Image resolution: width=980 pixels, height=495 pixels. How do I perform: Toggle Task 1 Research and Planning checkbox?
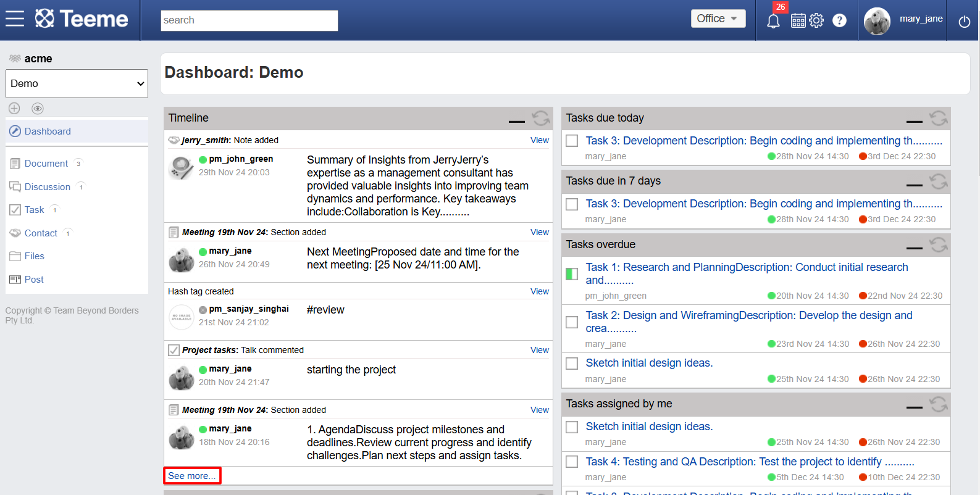[x=572, y=273]
